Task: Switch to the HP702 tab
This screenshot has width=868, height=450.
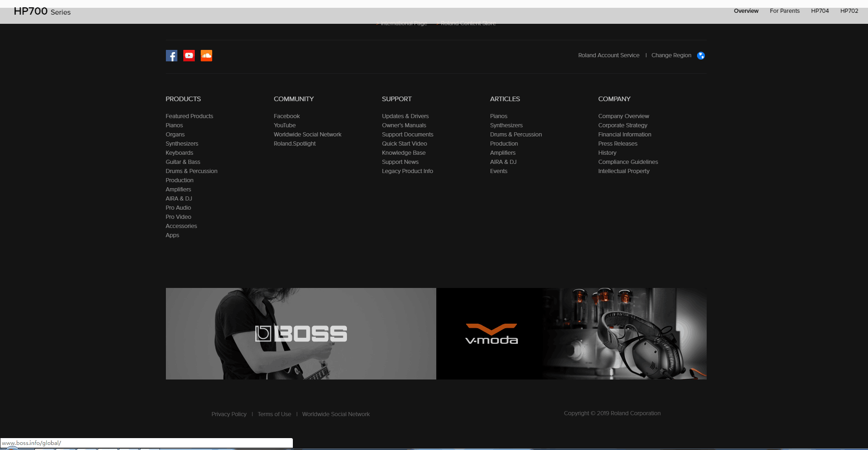Action: click(849, 11)
